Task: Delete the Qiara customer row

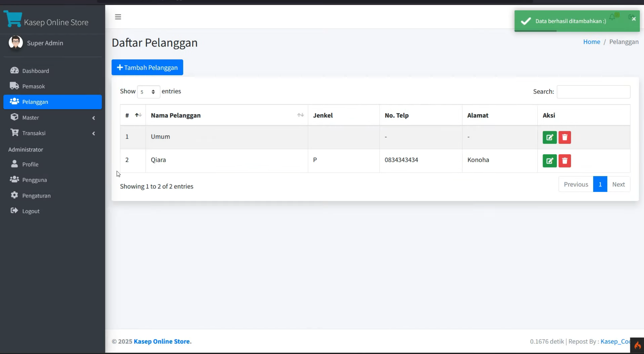Action: coord(564,161)
